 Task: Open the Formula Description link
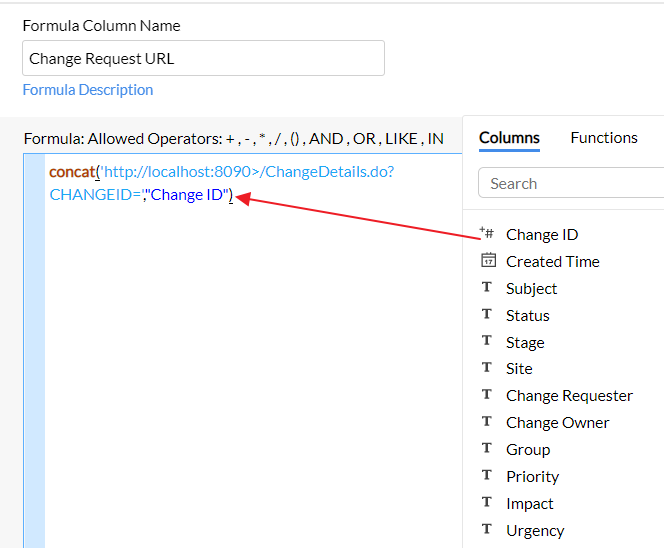click(x=88, y=90)
